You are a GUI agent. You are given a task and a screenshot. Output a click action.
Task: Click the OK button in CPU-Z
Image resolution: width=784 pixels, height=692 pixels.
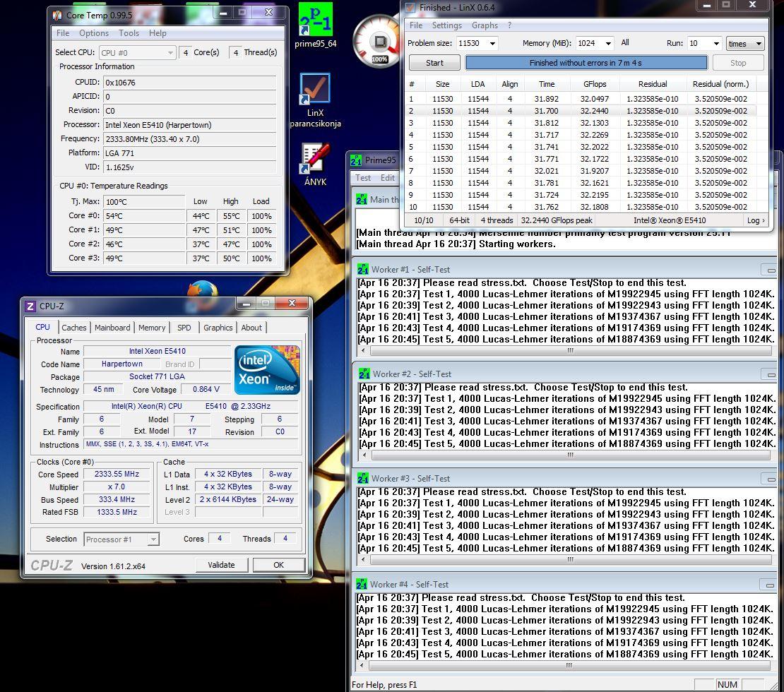[x=278, y=565]
